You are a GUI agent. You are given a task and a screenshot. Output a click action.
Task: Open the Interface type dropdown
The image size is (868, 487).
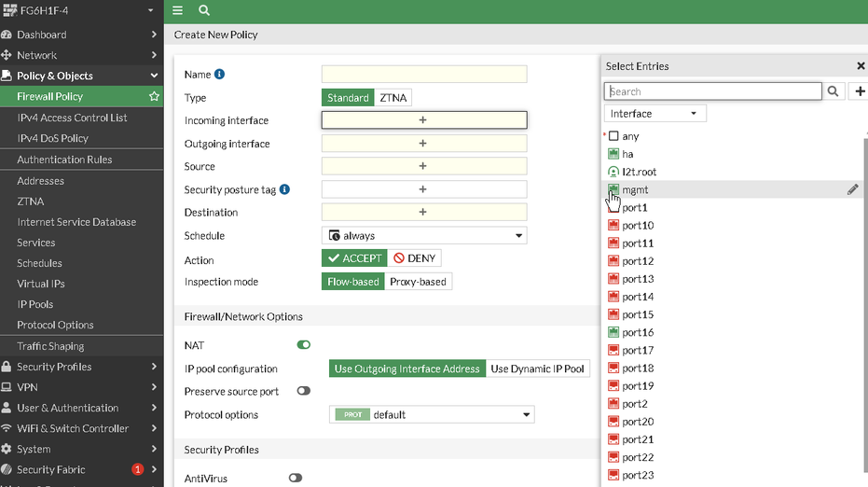click(x=654, y=114)
